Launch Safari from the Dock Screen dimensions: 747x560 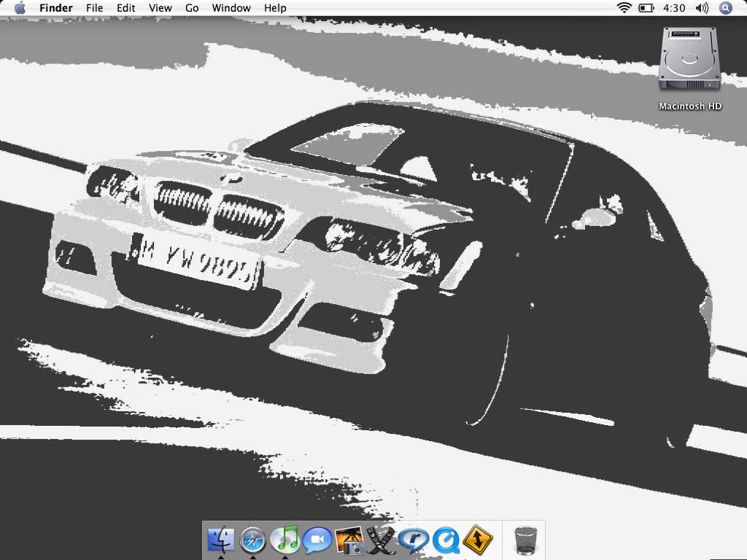click(x=252, y=540)
